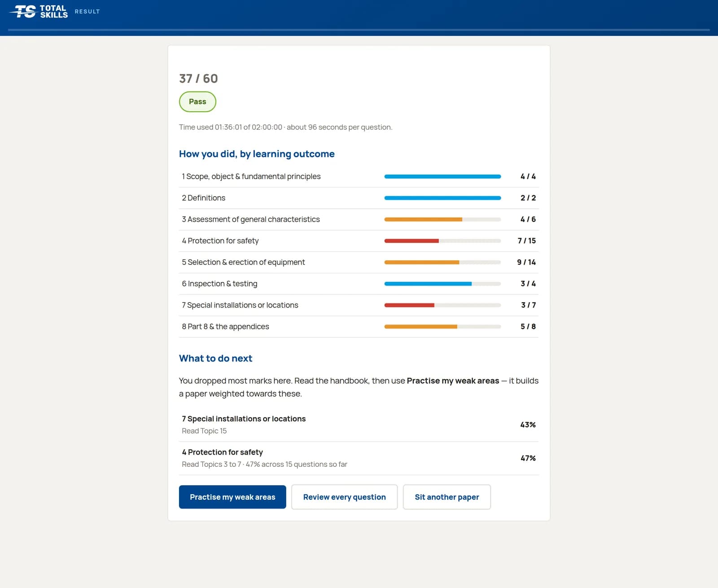Click the header progress bar
718x588 pixels.
coord(359,30)
